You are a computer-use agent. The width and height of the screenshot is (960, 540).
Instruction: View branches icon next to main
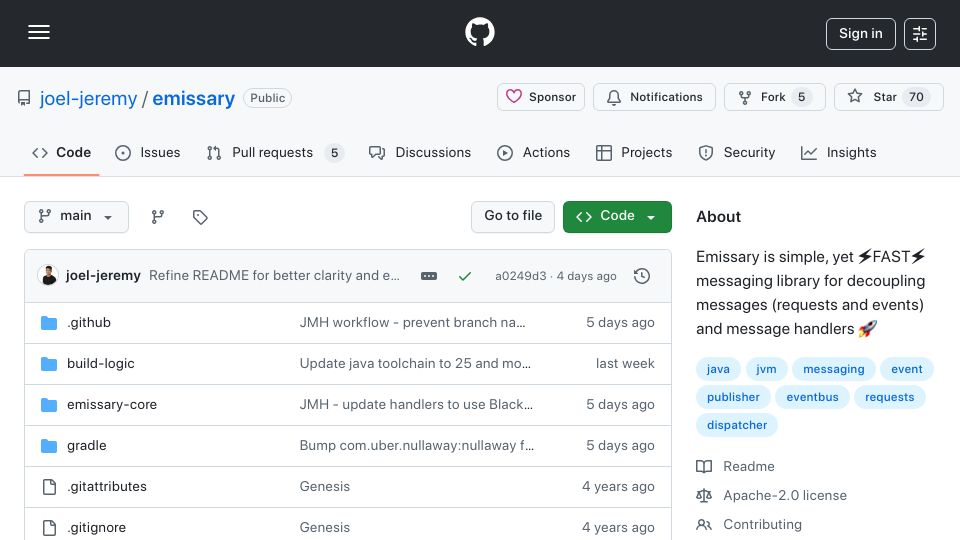(157, 217)
